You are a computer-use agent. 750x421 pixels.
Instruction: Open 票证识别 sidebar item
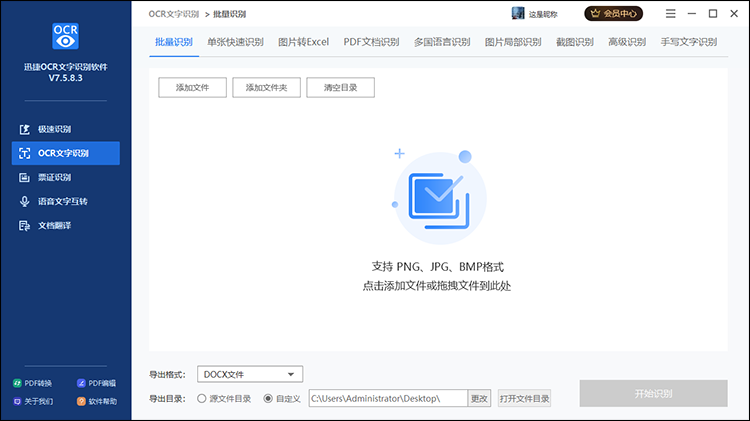[x=66, y=177]
